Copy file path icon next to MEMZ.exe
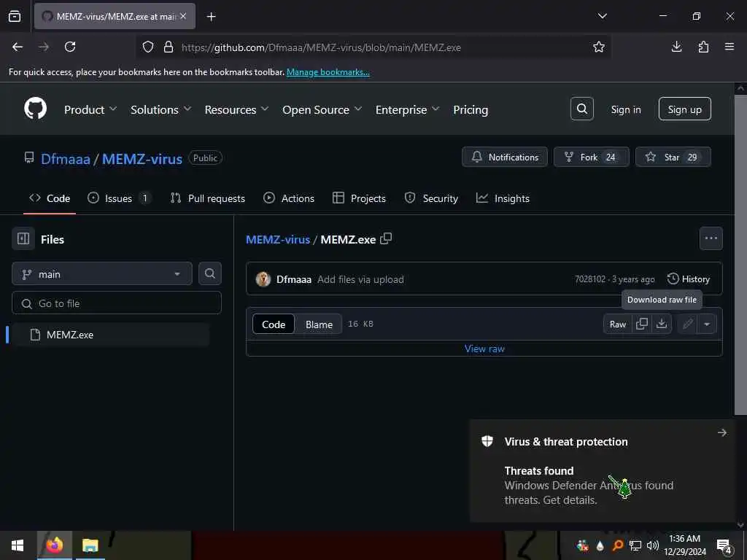 (386, 238)
